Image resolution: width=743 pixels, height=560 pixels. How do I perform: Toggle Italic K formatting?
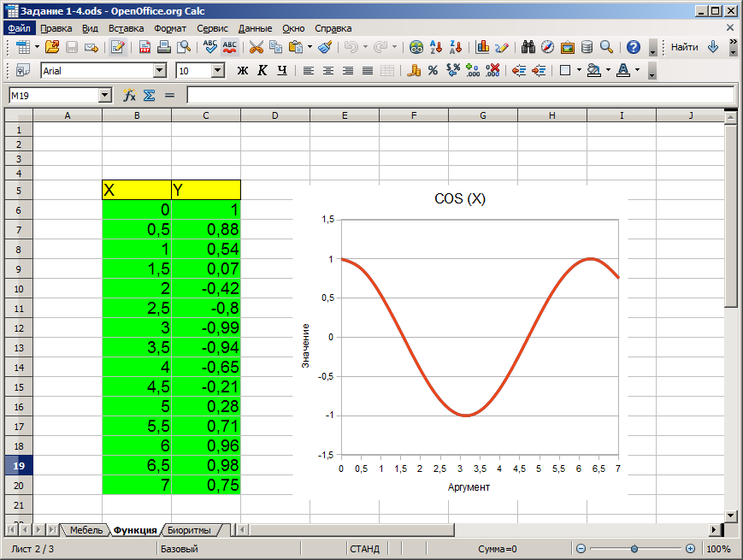point(262,71)
